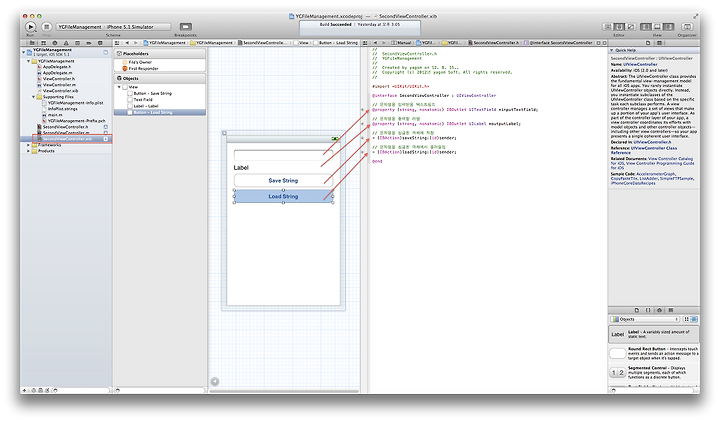Open SecondViewController.h in assistant jump bar

494,43
